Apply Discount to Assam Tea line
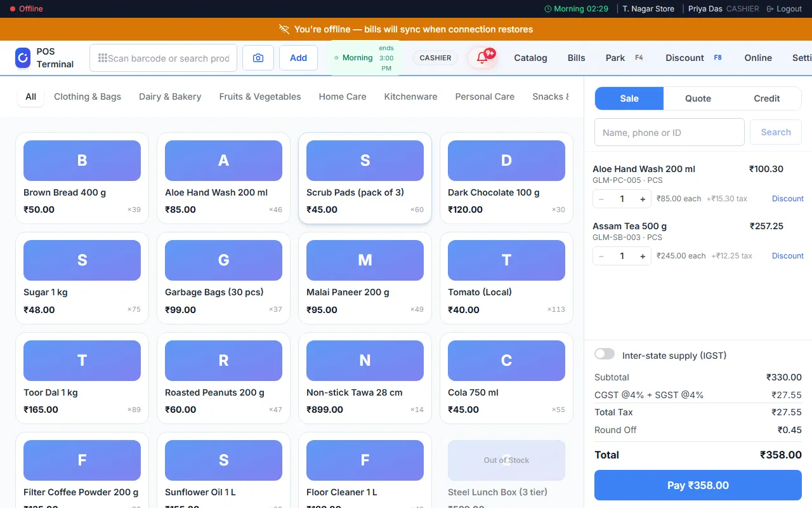Screen dimensions: 812x508 point(788,256)
